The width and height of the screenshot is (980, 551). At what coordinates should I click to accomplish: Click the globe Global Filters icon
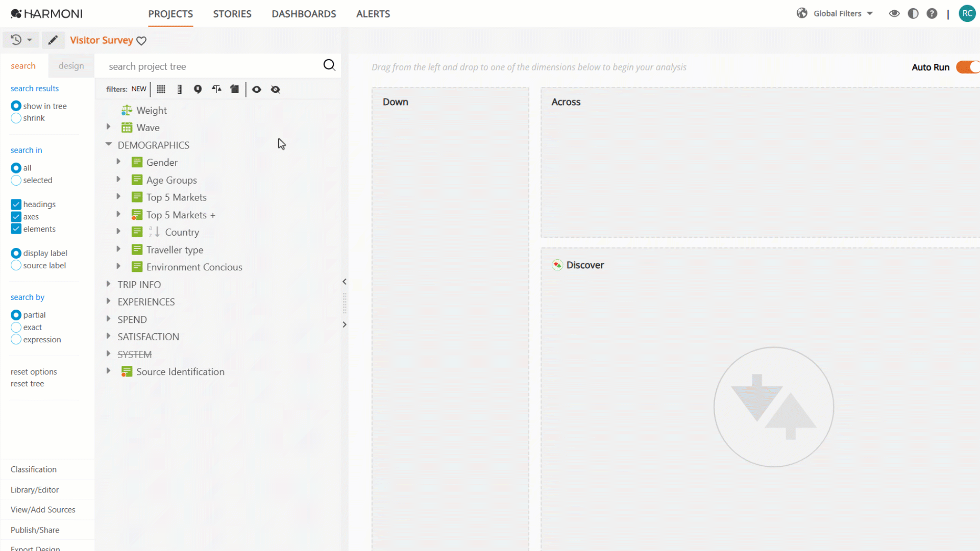pyautogui.click(x=802, y=13)
